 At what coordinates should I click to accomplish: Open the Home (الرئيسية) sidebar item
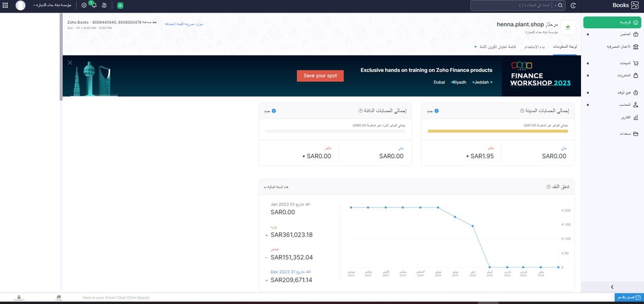click(x=612, y=22)
